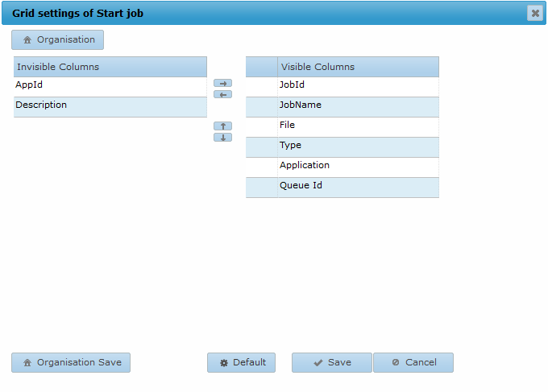Click the move-up arrow icon
Screen dimensions: 548x392
pos(222,126)
